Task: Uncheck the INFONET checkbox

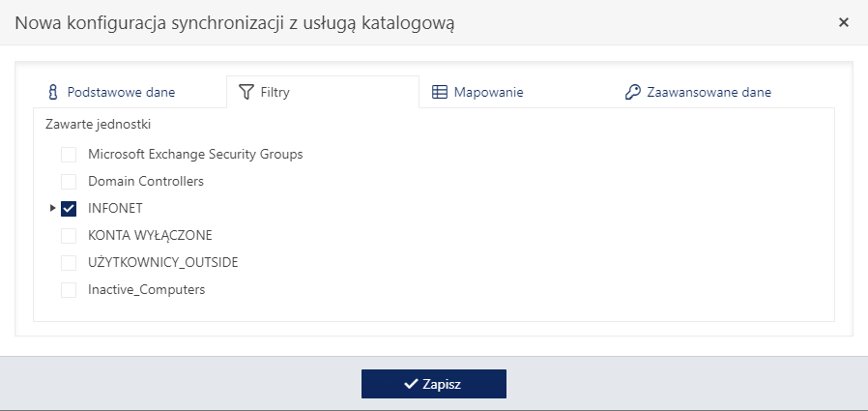Action: click(69, 209)
